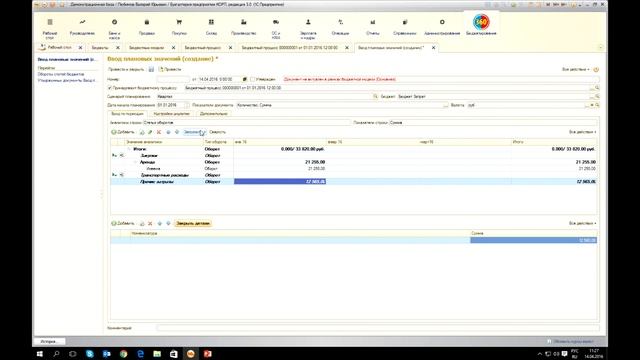This screenshot has height=360, width=640.
Task: Click the calendar icon by document date
Action: [x=244, y=79]
